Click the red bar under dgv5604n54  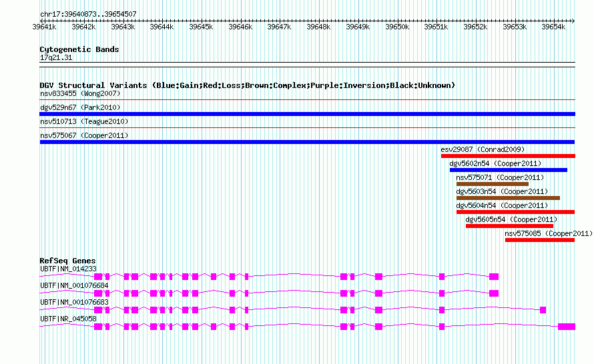pos(516,212)
